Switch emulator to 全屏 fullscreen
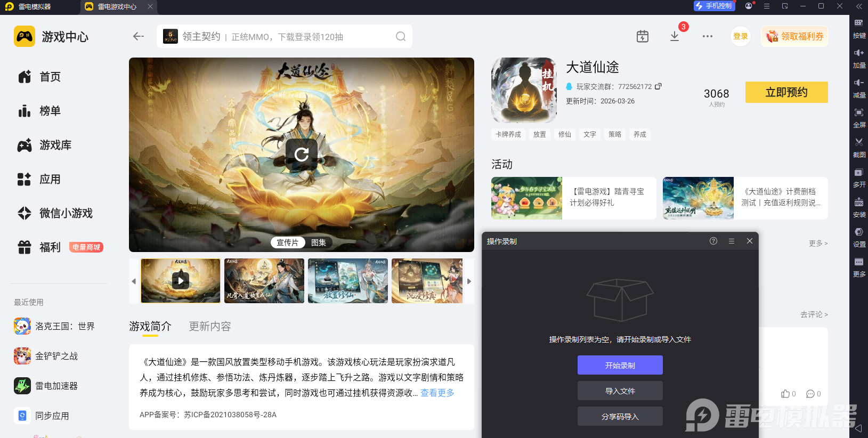Screen dimensions: 868x438 [859, 118]
